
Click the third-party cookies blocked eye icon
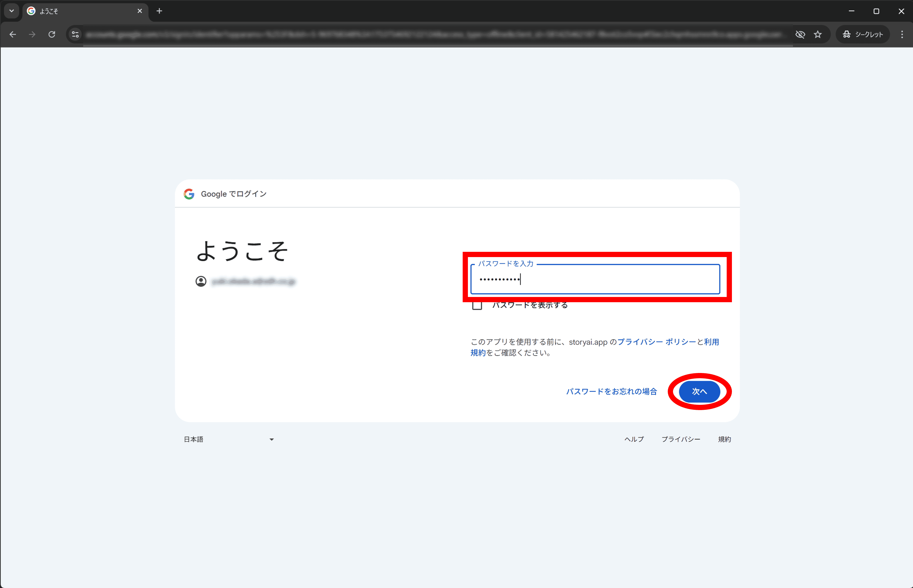(800, 34)
